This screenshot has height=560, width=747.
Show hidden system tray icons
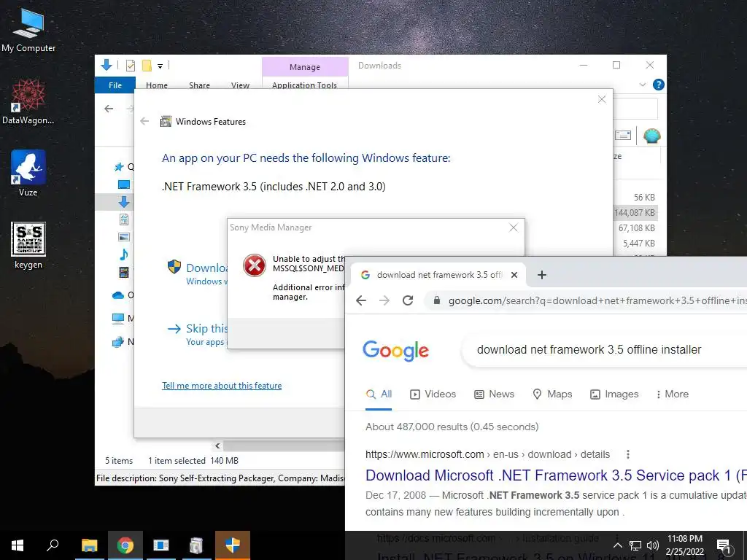click(x=617, y=545)
